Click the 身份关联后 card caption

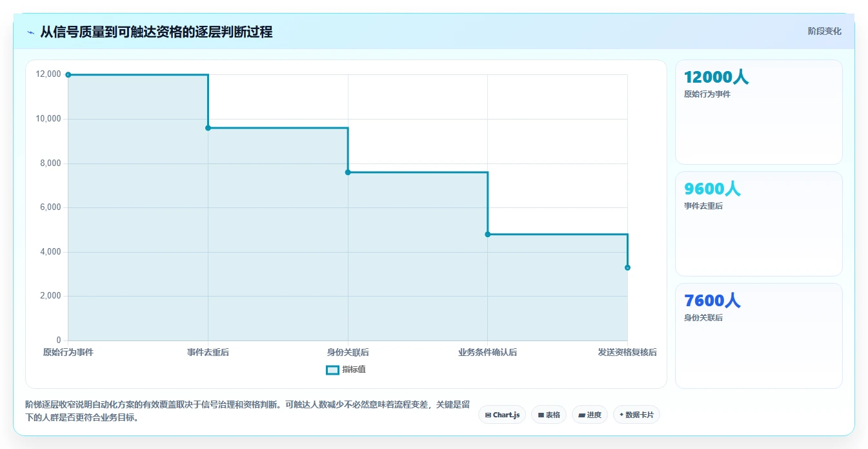[x=703, y=318]
